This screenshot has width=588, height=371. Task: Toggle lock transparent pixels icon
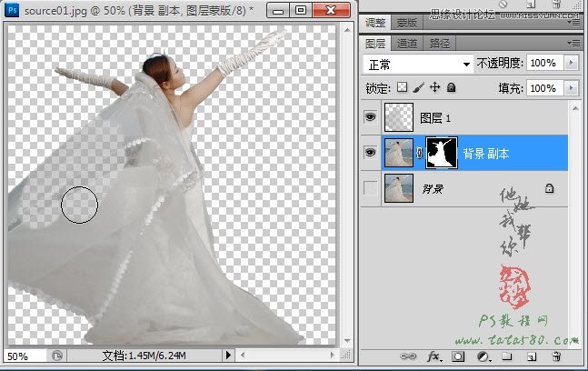[x=402, y=87]
